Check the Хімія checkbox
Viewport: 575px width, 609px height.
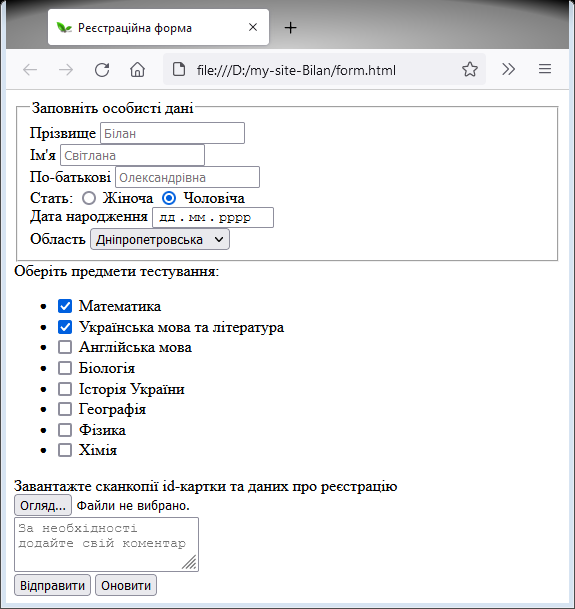pos(65,450)
